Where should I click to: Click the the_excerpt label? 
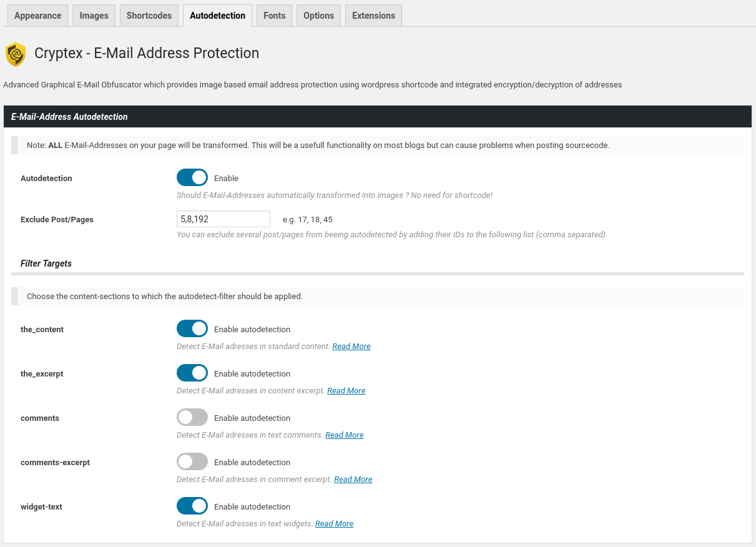(x=42, y=374)
